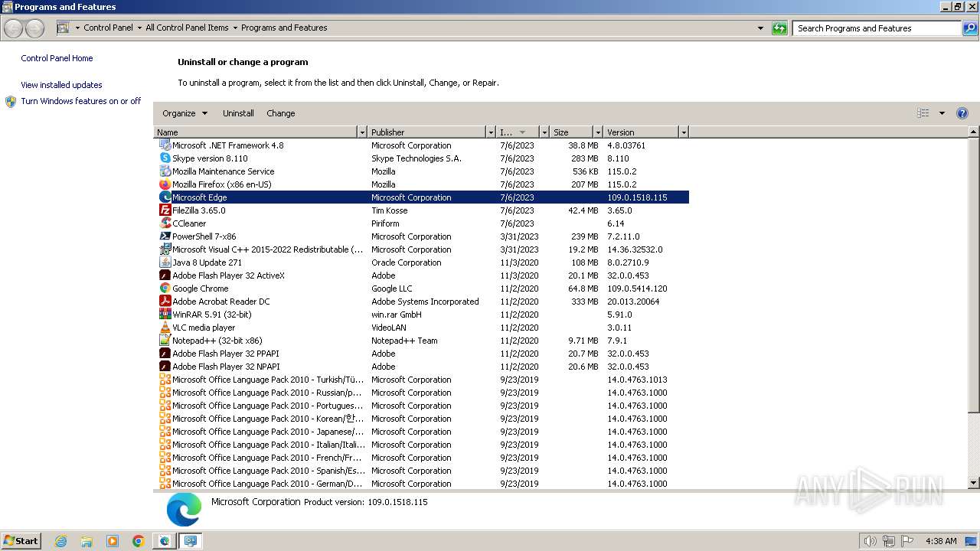
Task: Click the PowerShell 7-x86 icon
Action: 165,236
